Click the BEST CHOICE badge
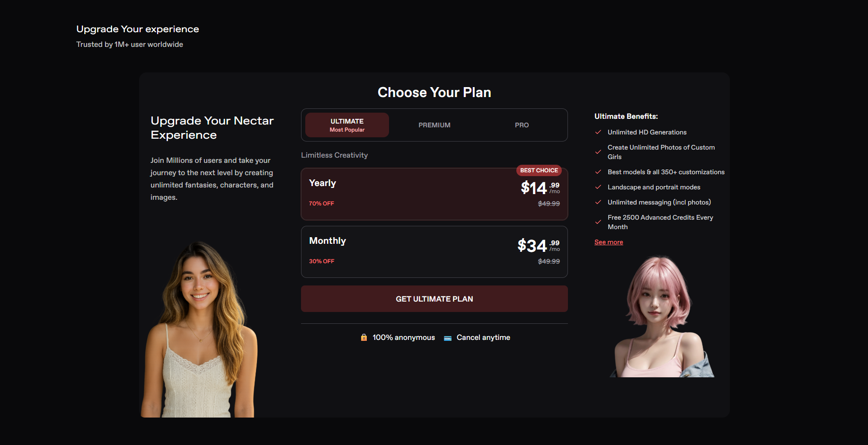868x445 pixels. (539, 170)
